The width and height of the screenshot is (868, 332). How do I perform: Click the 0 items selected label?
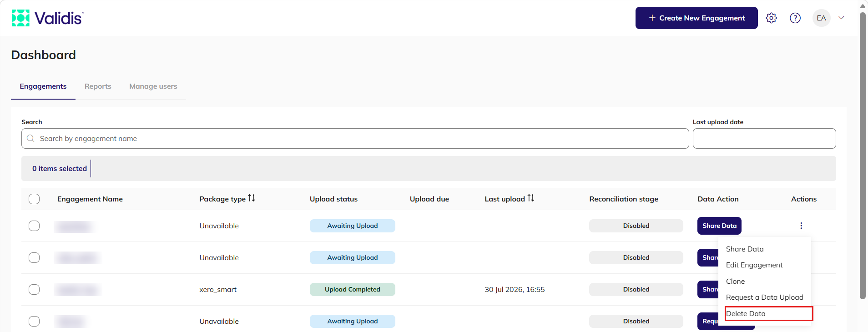click(x=60, y=169)
